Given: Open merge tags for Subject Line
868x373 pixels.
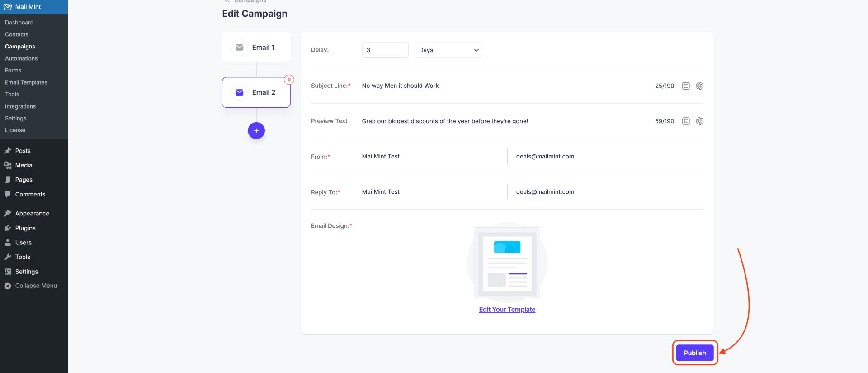Looking at the screenshot, I should [686, 86].
